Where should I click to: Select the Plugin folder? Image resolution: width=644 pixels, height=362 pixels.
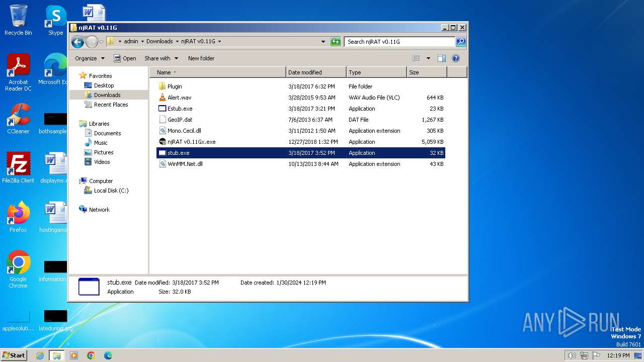point(301,86)
